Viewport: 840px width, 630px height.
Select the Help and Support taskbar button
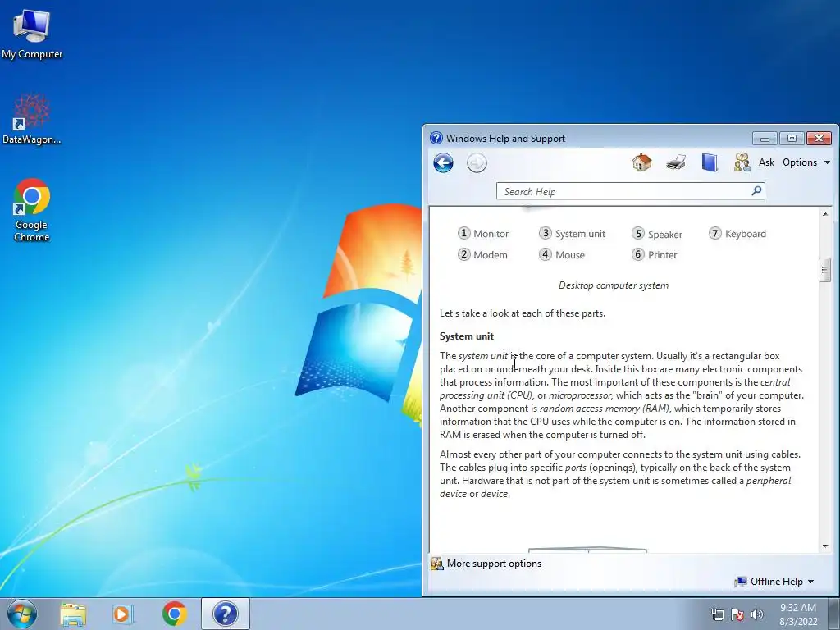[x=225, y=614]
